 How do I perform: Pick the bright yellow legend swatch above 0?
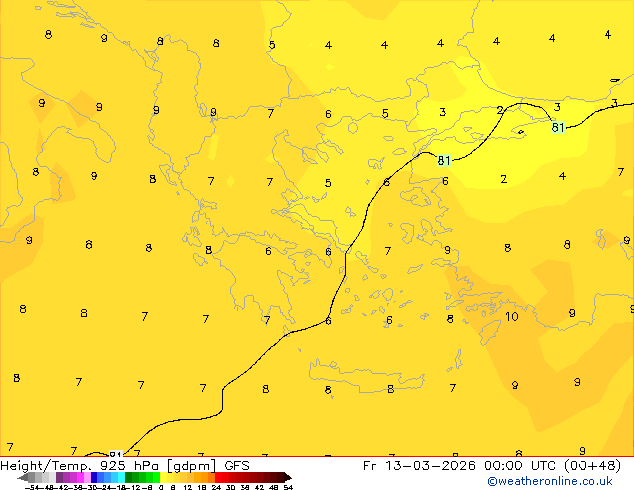[163, 477]
